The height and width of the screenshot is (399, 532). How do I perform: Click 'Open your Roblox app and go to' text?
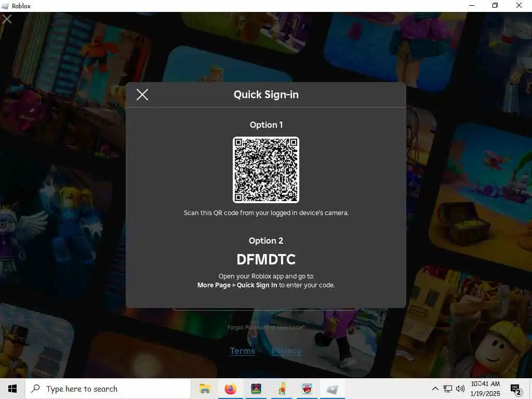tap(267, 276)
